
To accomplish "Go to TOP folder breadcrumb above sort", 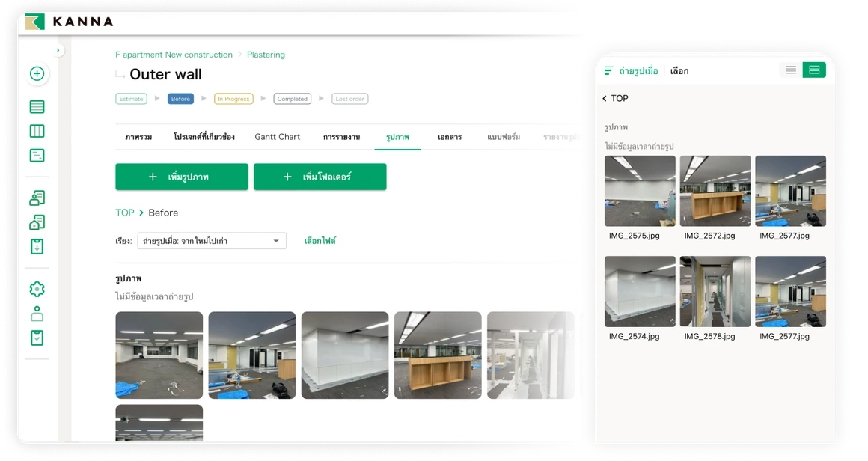I will pyautogui.click(x=125, y=213).
